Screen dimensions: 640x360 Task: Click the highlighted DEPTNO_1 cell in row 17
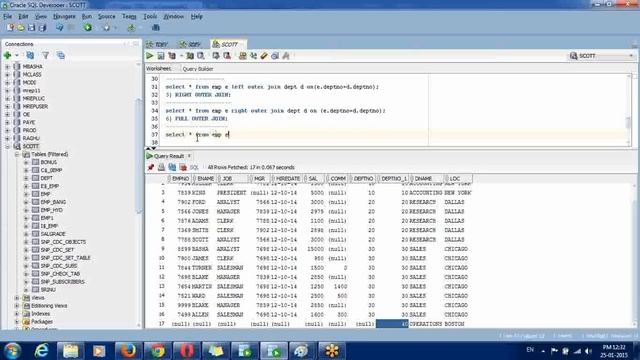[392, 324]
